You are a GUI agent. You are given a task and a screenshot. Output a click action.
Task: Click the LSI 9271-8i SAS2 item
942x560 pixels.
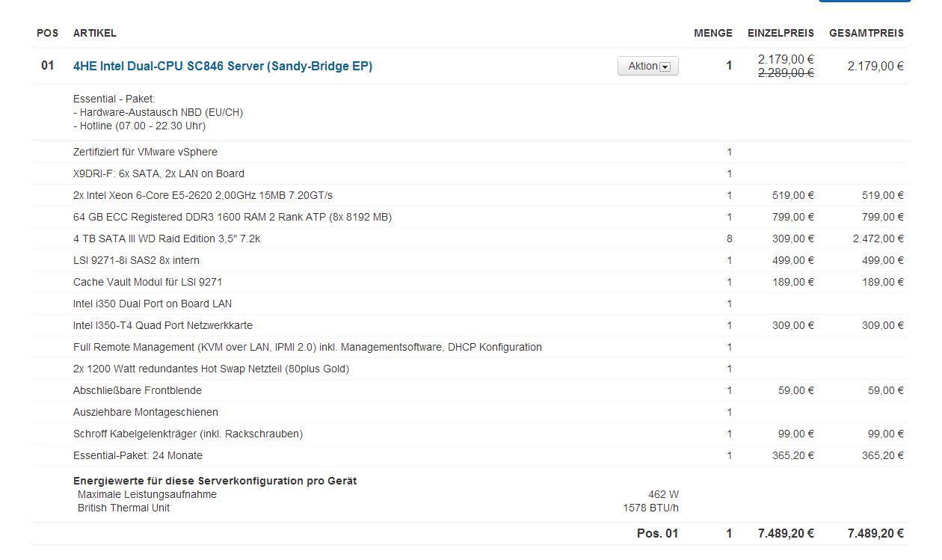[136, 260]
